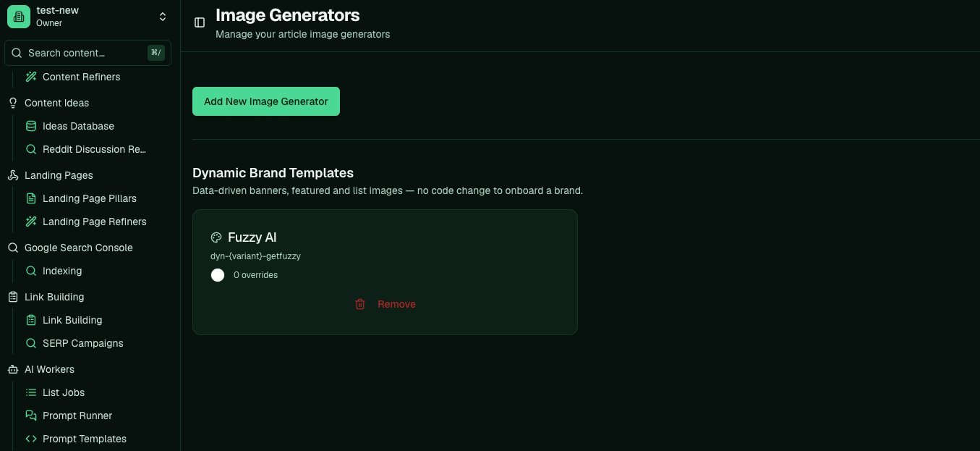980x451 pixels.
Task: Click the List Jobs list icon
Action: tap(31, 392)
